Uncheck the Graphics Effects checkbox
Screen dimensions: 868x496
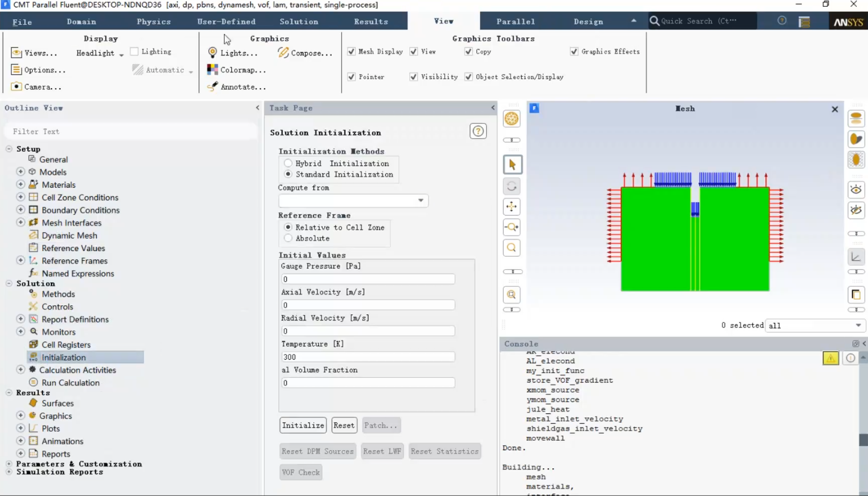(x=574, y=51)
